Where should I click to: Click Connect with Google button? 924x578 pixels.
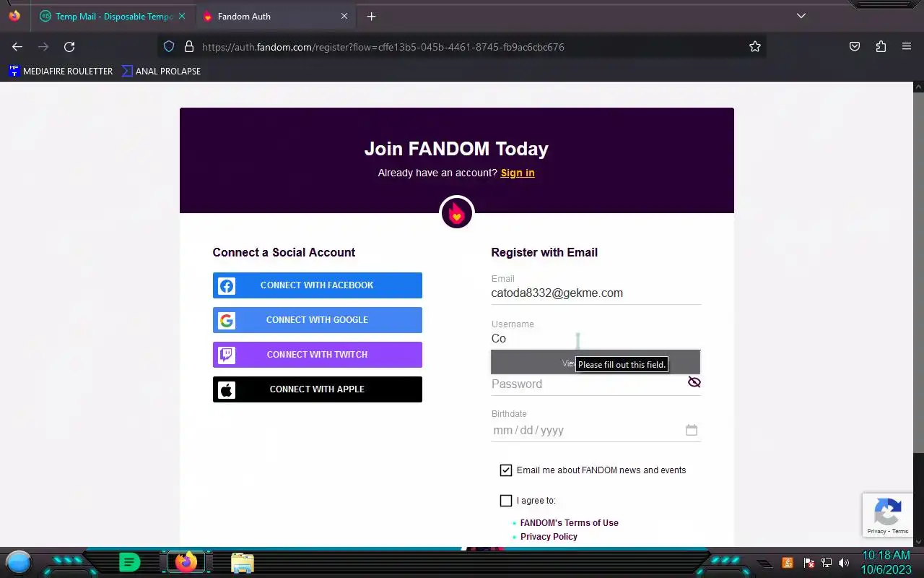click(x=318, y=320)
